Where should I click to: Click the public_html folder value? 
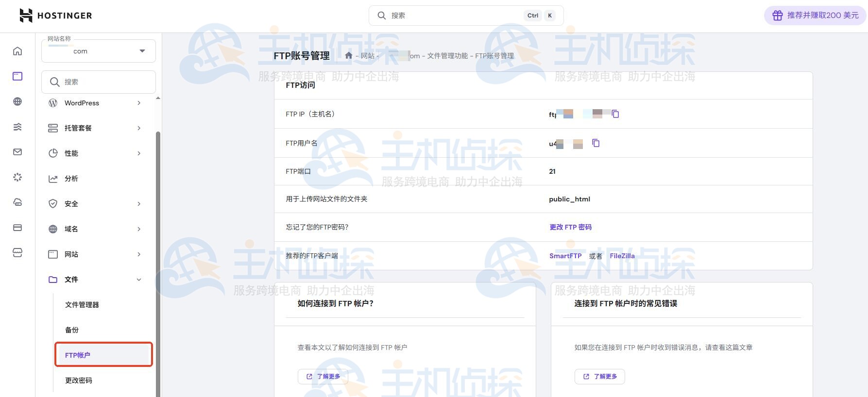(570, 199)
